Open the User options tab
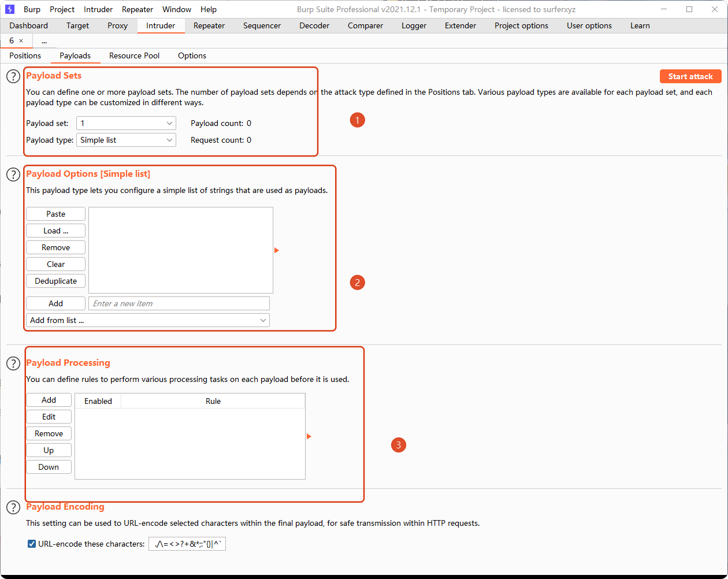 (589, 25)
